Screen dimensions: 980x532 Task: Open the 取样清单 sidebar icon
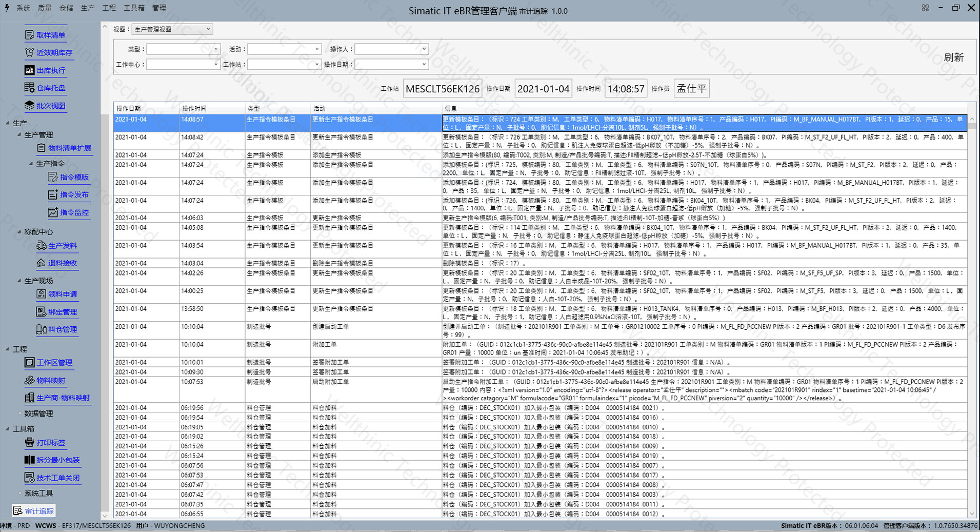29,35
